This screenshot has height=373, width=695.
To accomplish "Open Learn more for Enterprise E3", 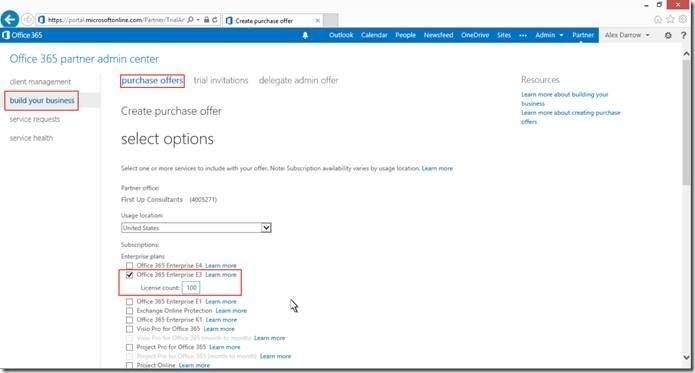I will [x=221, y=275].
